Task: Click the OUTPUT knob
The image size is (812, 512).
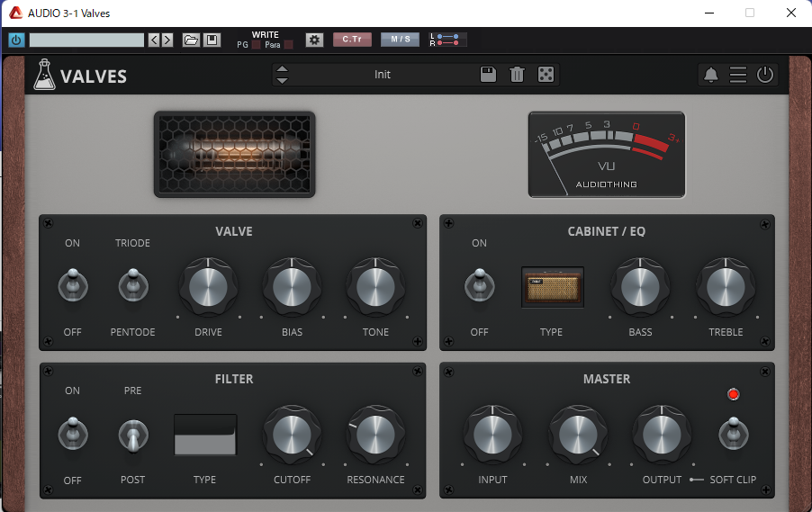Action: click(662, 435)
